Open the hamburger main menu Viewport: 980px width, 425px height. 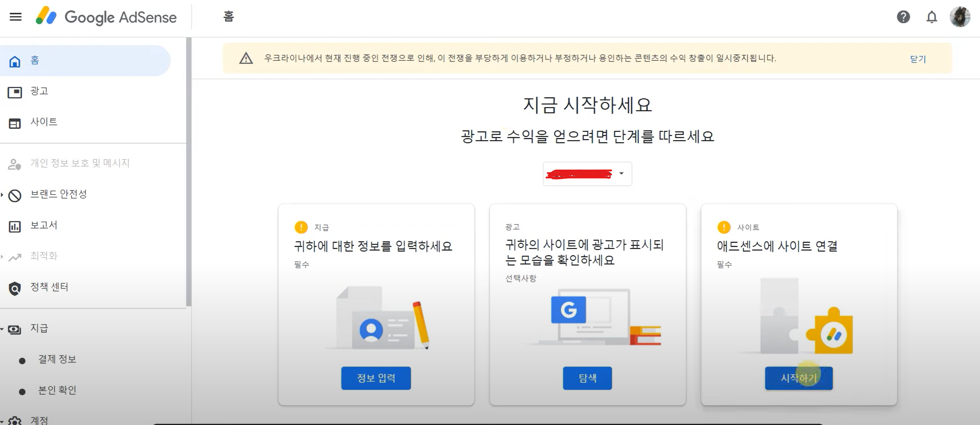(16, 17)
